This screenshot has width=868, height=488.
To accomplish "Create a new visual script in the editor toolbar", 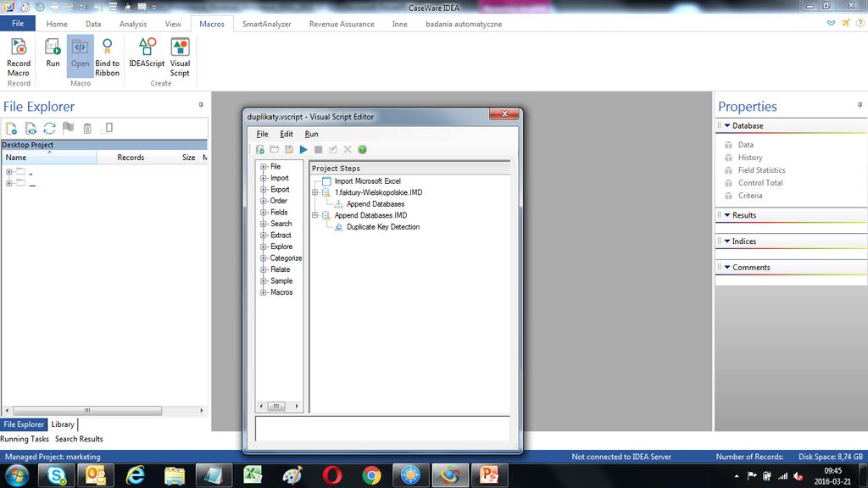I will 260,149.
